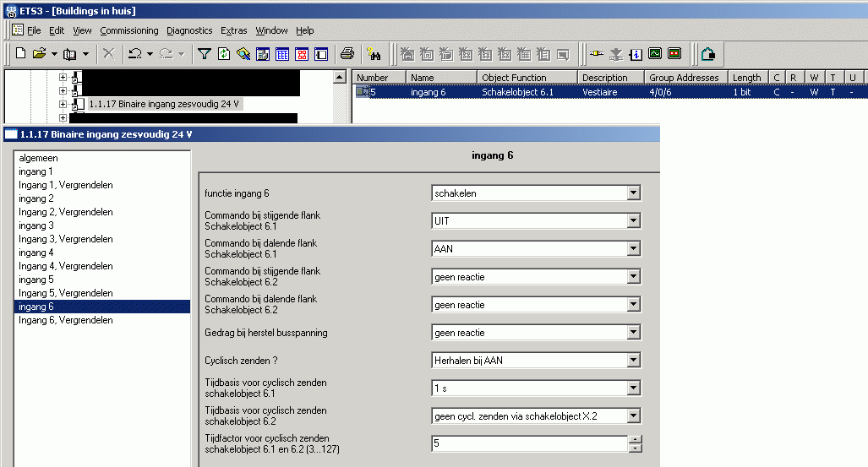Open the 'Cyclisch zenden ?' dropdown

634,361
